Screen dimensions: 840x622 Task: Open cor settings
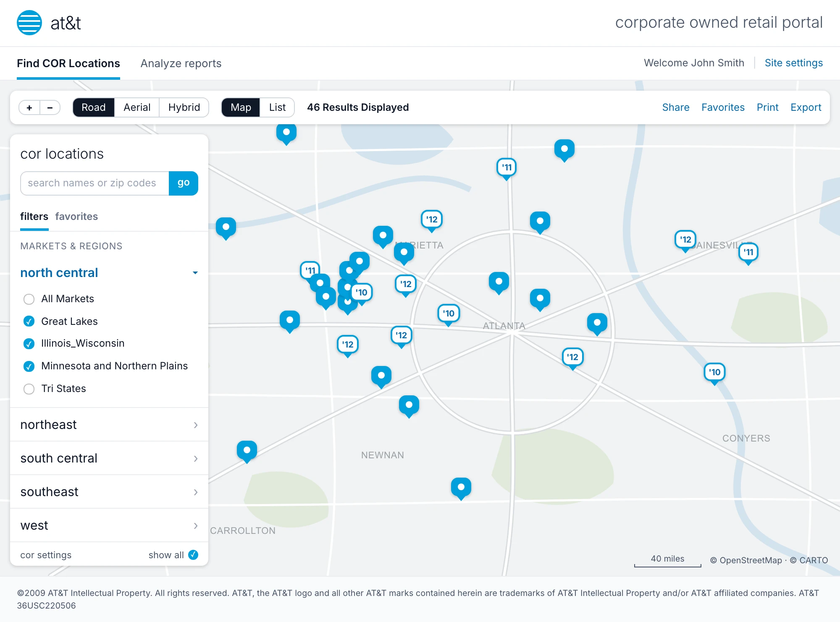click(x=46, y=555)
